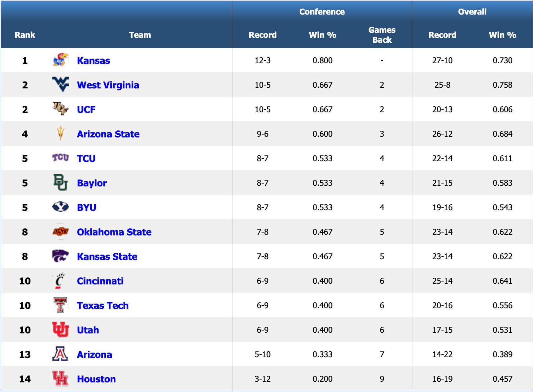Screen dimensions: 533x392
Task: Click the Rank column header
Action: (x=25, y=35)
